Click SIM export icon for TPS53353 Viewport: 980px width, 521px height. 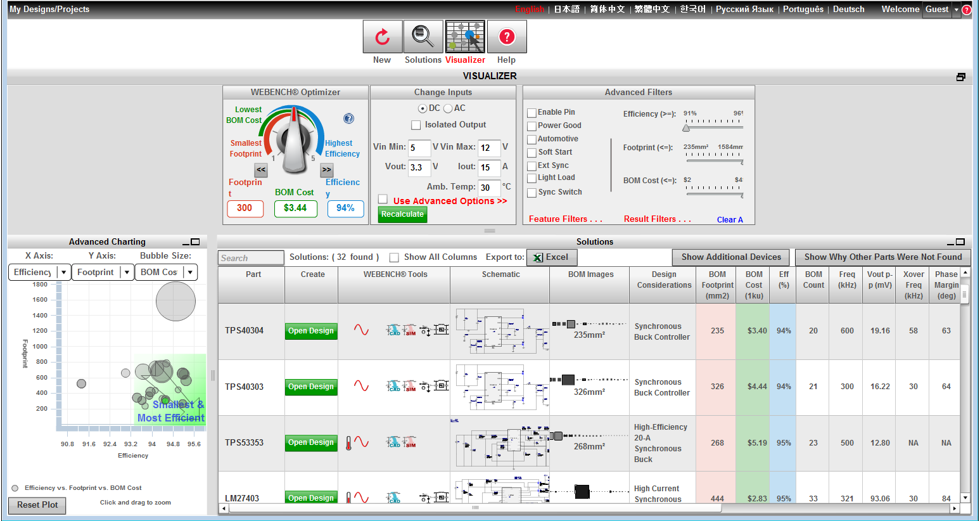(x=410, y=442)
